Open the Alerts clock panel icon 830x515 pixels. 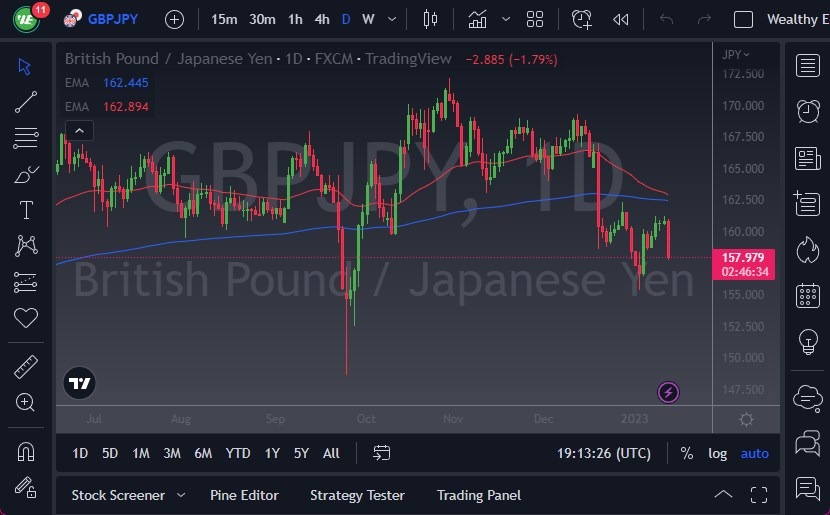coord(807,111)
